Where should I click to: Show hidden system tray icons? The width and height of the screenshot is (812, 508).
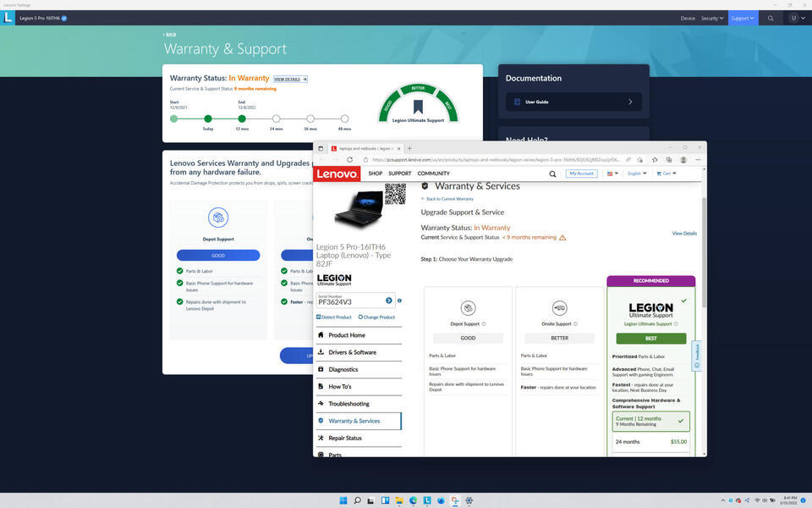pos(723,500)
